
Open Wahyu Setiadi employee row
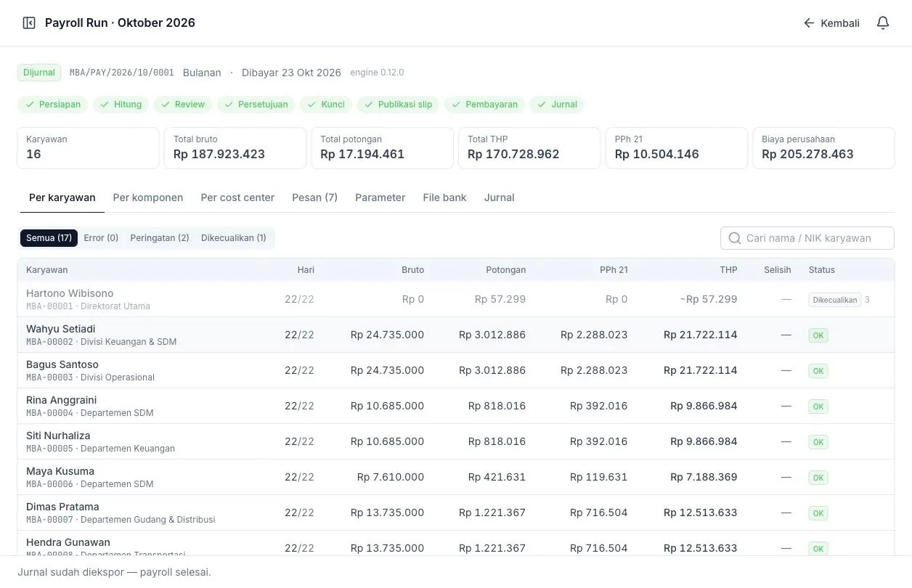pyautogui.click(x=456, y=335)
